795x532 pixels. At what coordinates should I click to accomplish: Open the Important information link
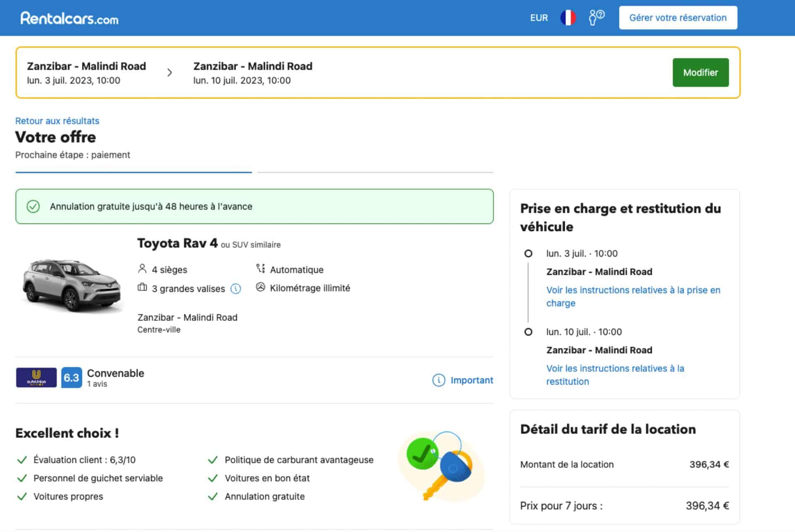point(472,380)
